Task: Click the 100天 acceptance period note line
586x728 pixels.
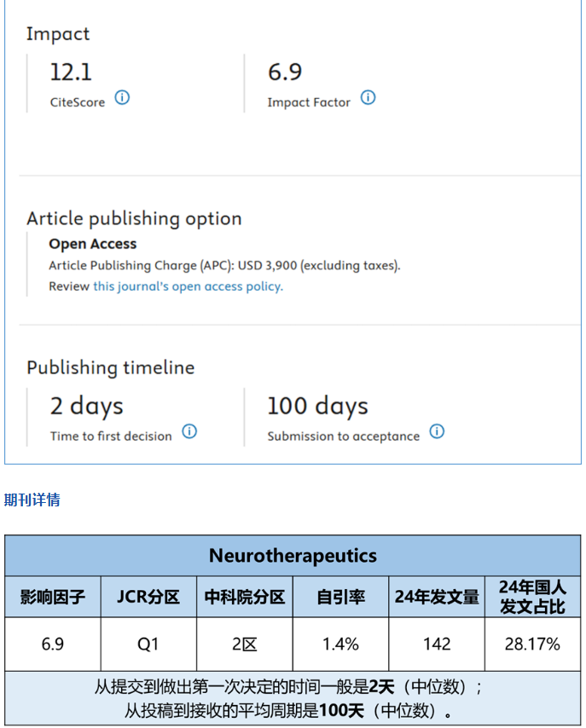Action: [288, 710]
